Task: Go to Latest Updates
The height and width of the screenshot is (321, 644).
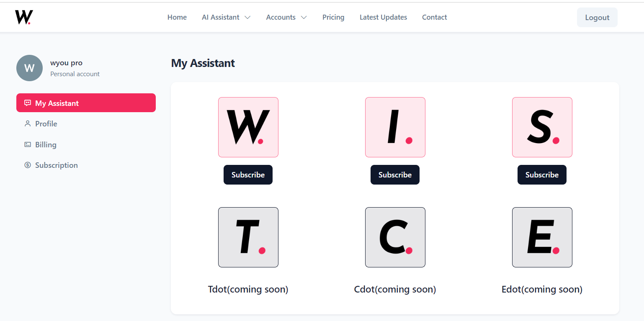Action: pyautogui.click(x=383, y=17)
